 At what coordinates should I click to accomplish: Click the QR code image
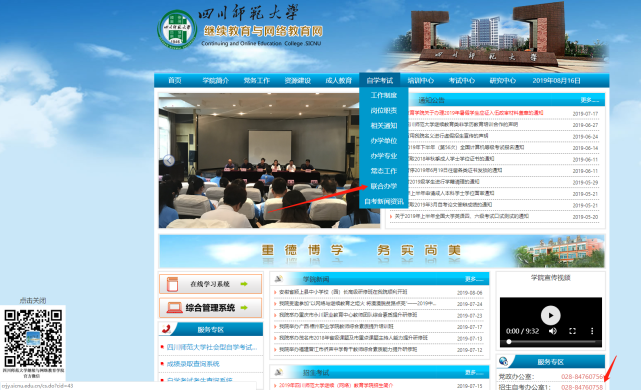tap(33, 338)
